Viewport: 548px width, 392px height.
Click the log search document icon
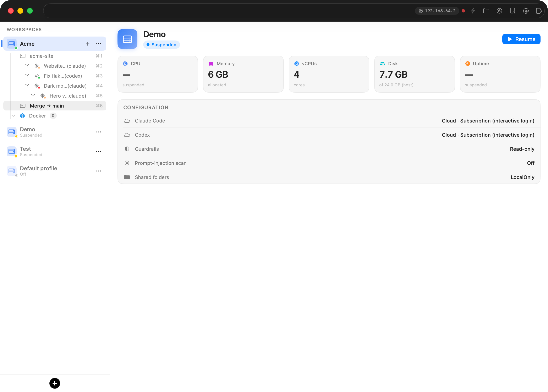click(513, 11)
